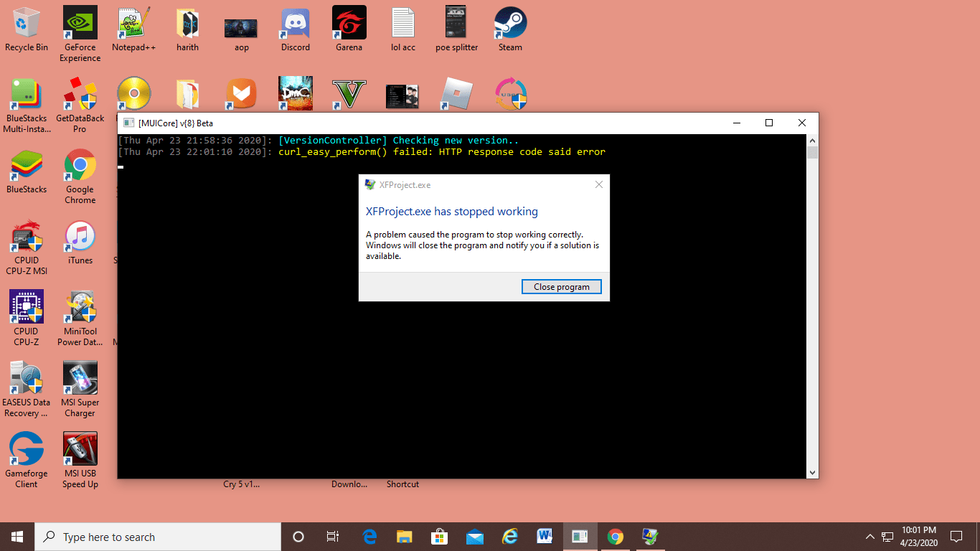Click the MUICore title bar window icon
The width and height of the screenshot is (980, 551).
[129, 123]
